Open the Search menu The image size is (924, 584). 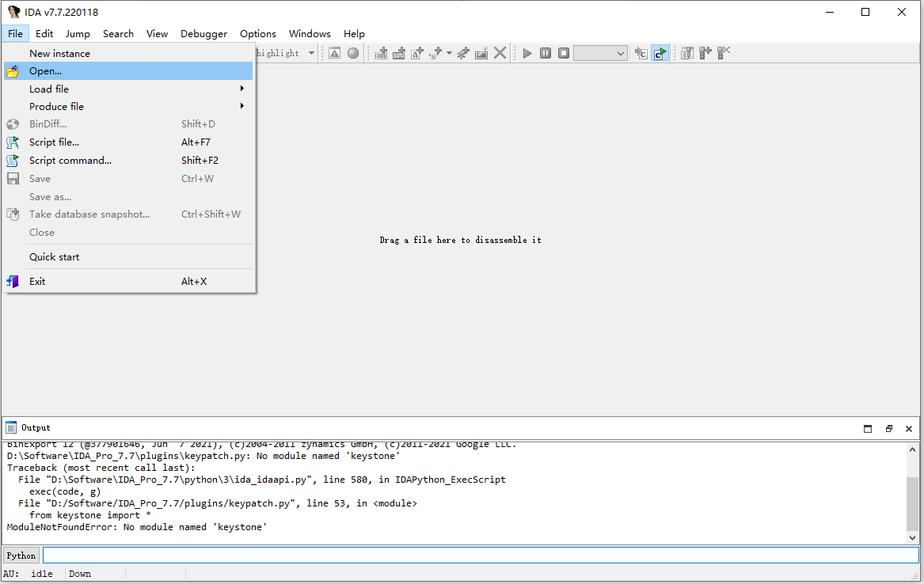point(118,33)
